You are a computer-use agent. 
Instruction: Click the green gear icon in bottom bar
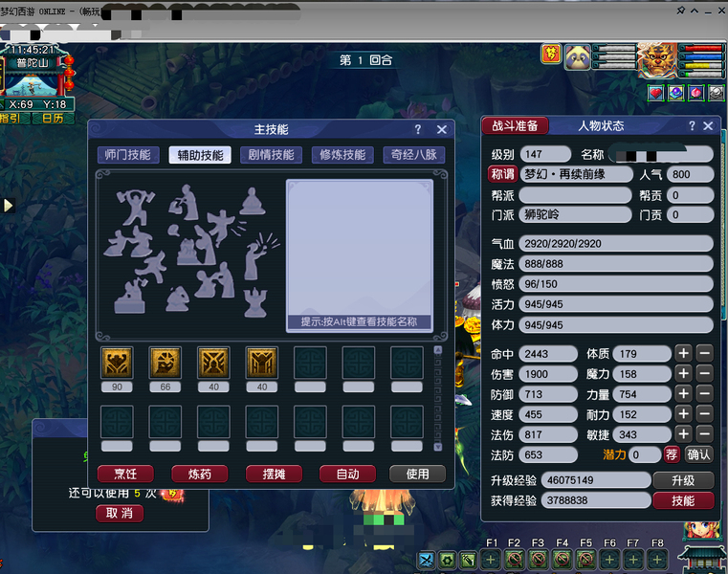pyautogui.click(x=448, y=560)
